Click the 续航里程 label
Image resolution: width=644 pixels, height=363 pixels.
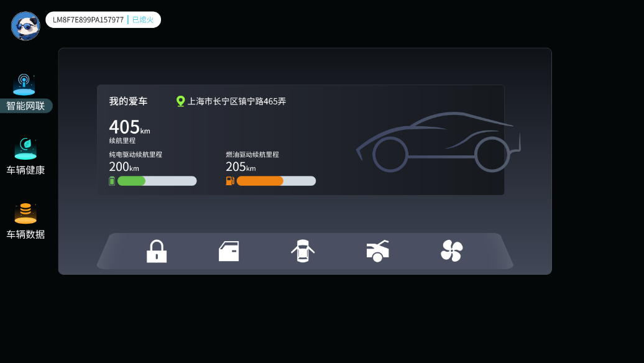(x=122, y=140)
